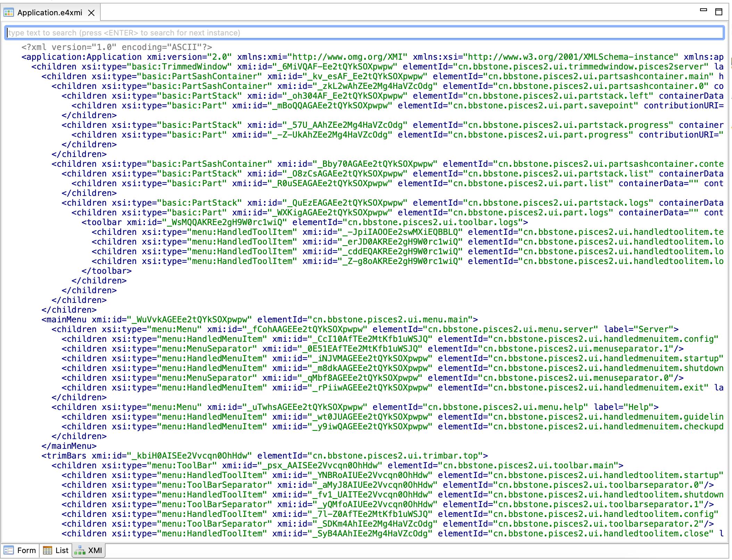
Task: Select the XMI tab
Action: (x=95, y=550)
